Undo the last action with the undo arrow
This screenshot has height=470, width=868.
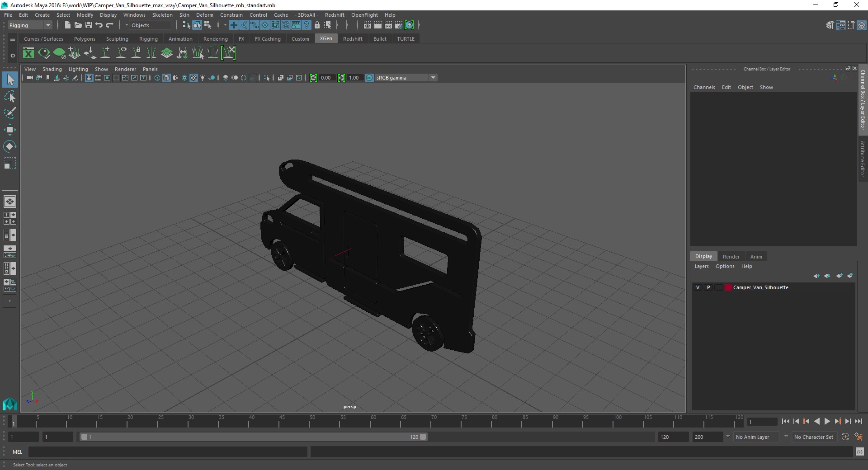coord(99,25)
